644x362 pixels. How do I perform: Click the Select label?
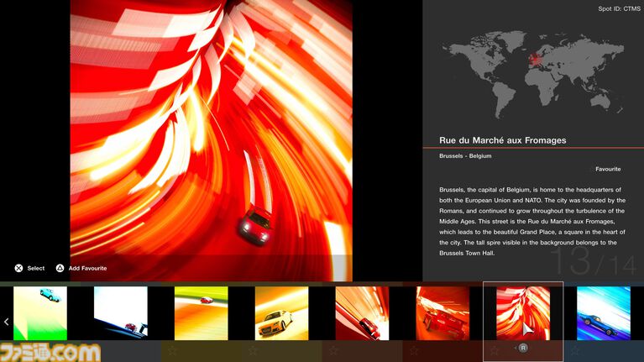36,268
